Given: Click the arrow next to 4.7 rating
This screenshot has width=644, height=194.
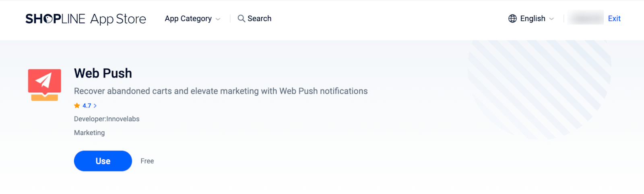Looking at the screenshot, I should point(95,106).
